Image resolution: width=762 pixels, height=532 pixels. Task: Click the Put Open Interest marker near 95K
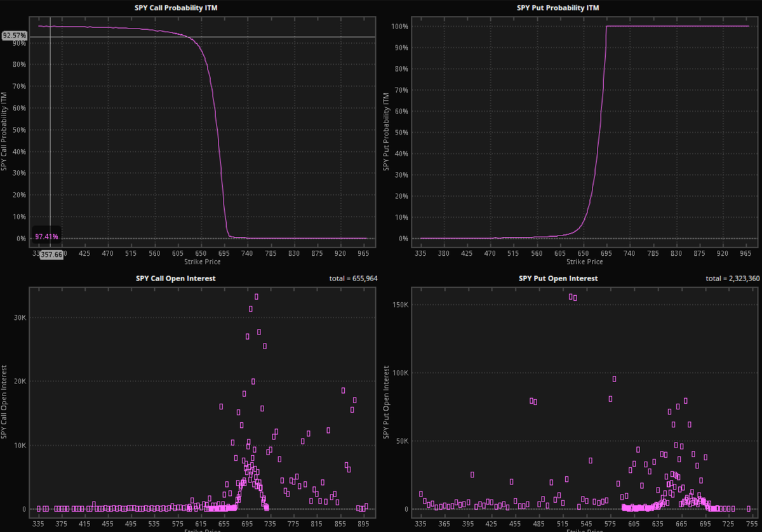614,379
